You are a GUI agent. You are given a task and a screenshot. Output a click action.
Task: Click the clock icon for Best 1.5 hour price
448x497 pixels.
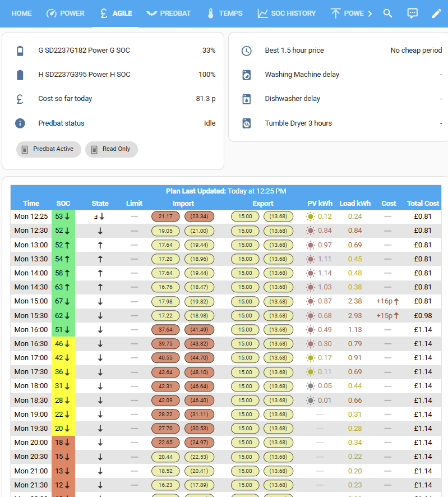tap(247, 50)
